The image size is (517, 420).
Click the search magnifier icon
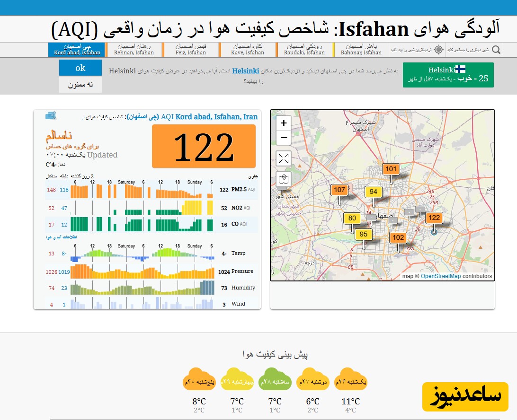coord(496,50)
